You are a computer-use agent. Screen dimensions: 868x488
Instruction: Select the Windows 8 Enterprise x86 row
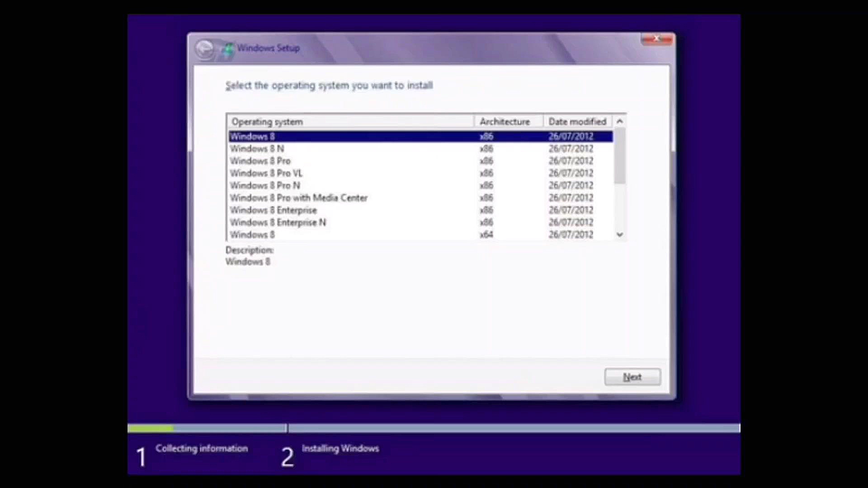tap(420, 210)
